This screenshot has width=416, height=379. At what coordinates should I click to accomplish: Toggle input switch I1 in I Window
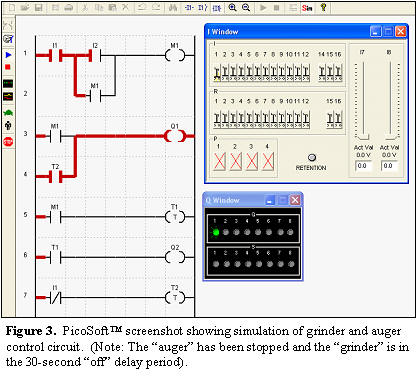217,73
